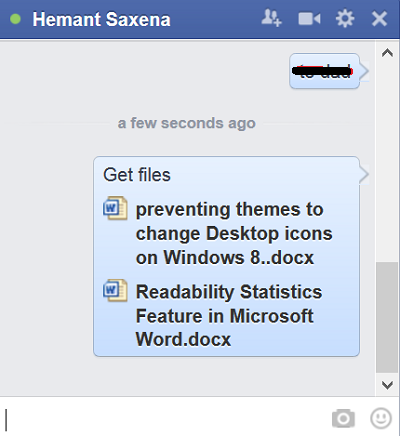Click the scrollbar down arrow
The height and width of the screenshot is (436, 400).
pyautogui.click(x=387, y=385)
